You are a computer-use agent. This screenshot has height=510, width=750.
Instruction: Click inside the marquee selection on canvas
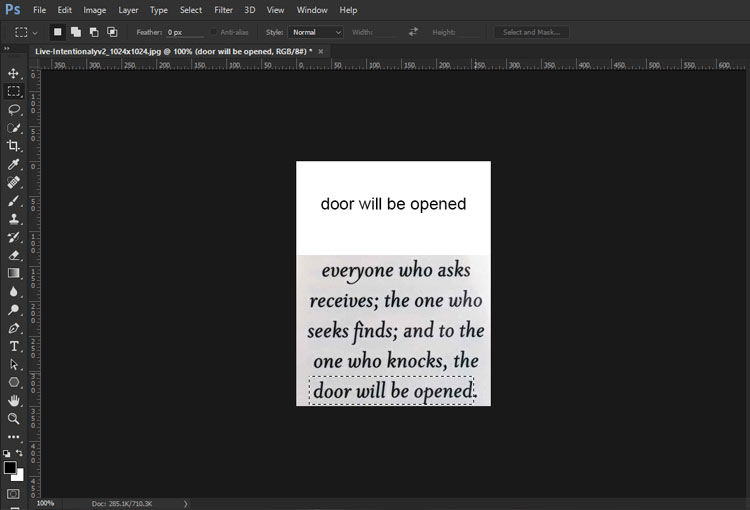coord(391,391)
